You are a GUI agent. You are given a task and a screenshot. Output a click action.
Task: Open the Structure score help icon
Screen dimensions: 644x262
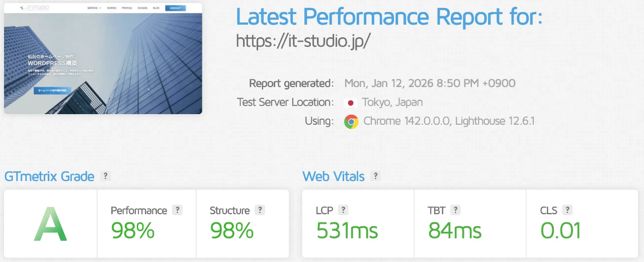coord(260,210)
